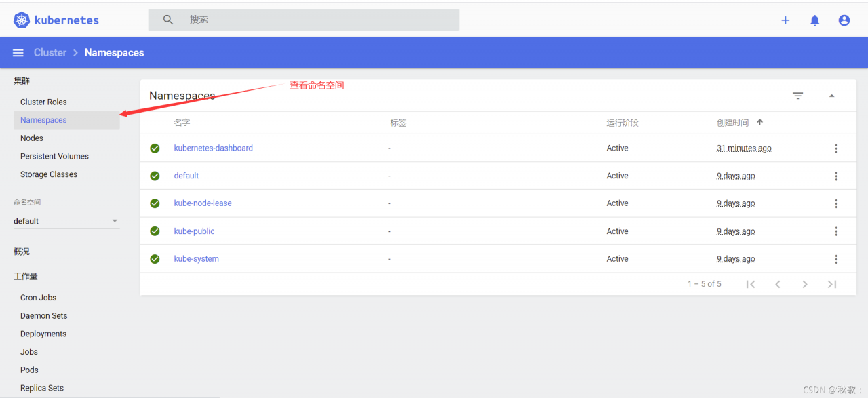Sort table by 创建时间 column header
The image size is (868, 398).
[733, 123]
